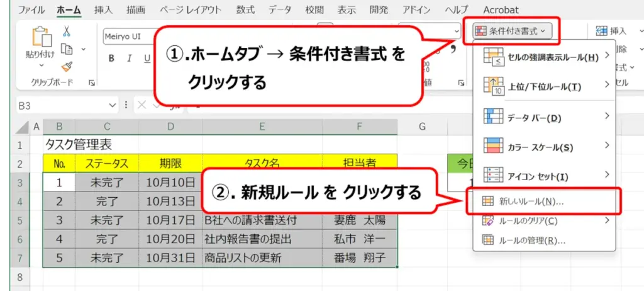Viewport: 644px width, 291px height.
Task: Switch to the 挿入 ribbon tab
Action: (104, 9)
